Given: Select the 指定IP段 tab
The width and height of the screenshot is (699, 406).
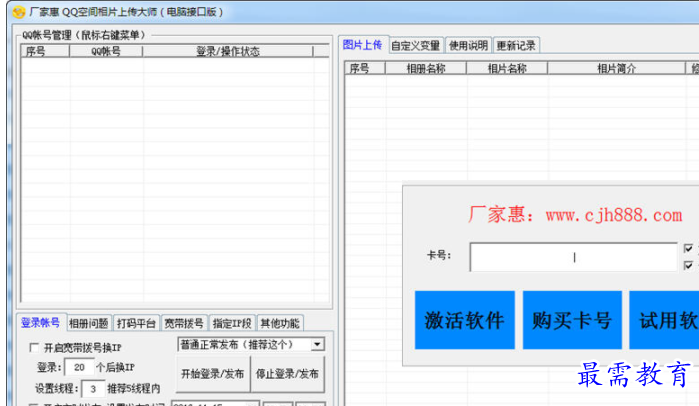Looking at the screenshot, I should [x=232, y=323].
